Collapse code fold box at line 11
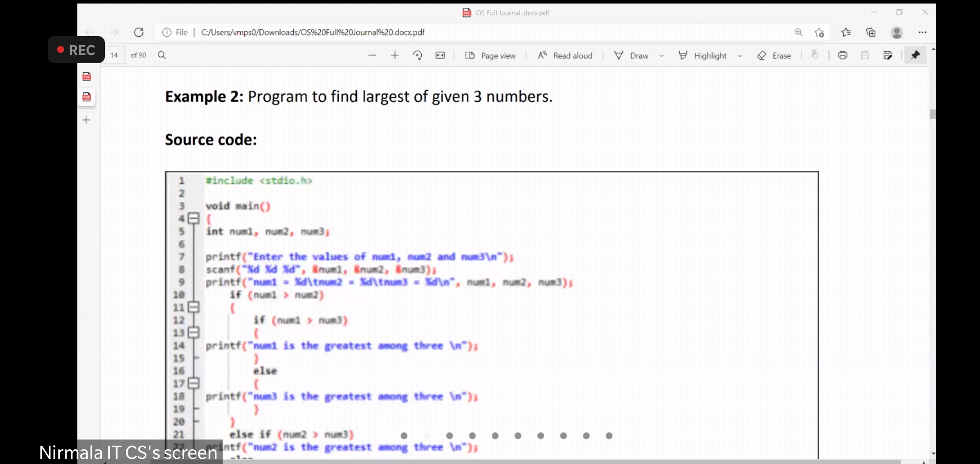The height and width of the screenshot is (464, 980). click(x=194, y=307)
